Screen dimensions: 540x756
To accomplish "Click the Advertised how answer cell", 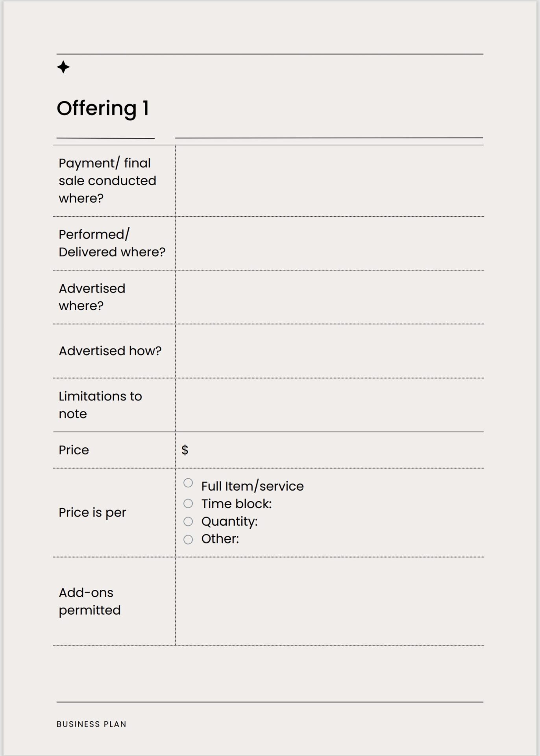I will point(329,351).
